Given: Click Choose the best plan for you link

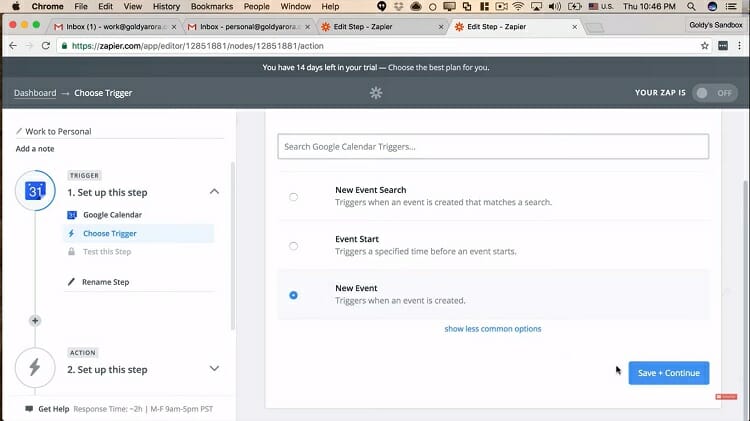Looking at the screenshot, I should click(x=439, y=67).
